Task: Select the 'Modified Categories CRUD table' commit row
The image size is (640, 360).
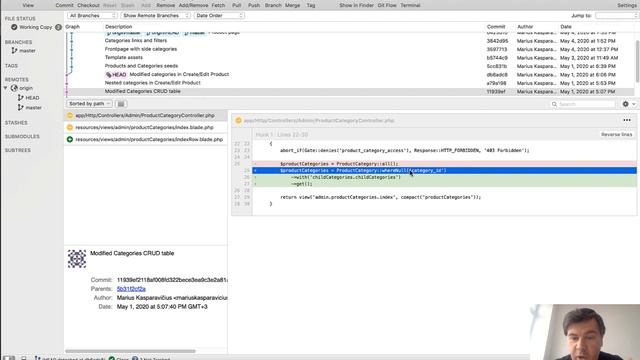Action: coord(351,91)
